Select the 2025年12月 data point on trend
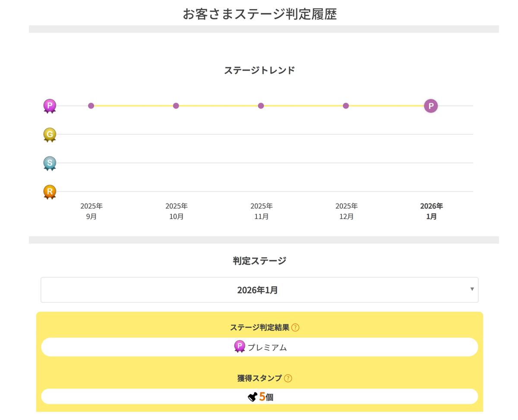518x420 pixels. (346, 106)
